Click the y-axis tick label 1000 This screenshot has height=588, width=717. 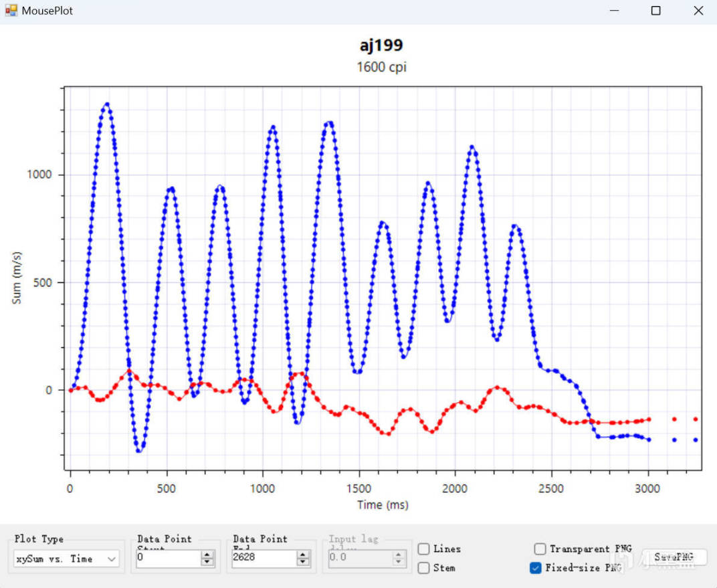tap(39, 175)
